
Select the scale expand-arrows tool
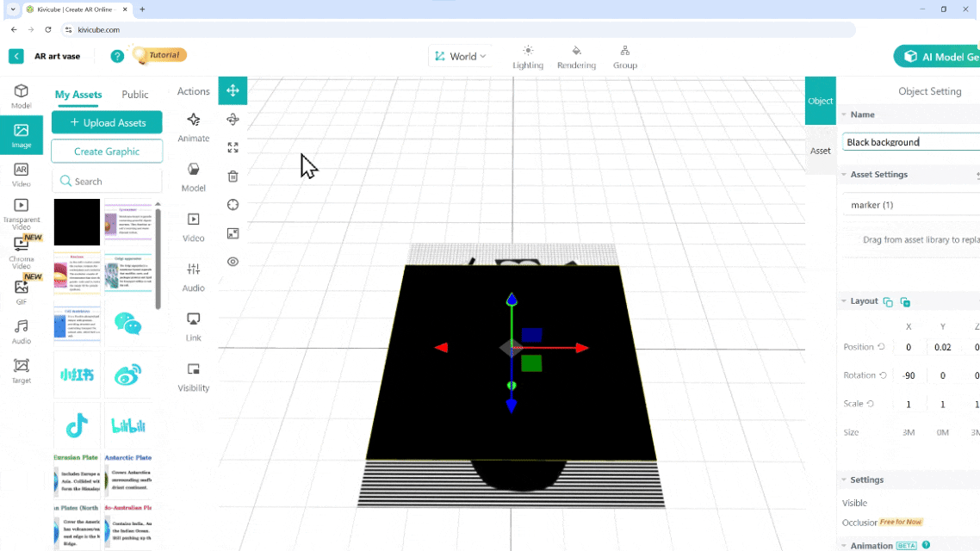click(x=233, y=148)
